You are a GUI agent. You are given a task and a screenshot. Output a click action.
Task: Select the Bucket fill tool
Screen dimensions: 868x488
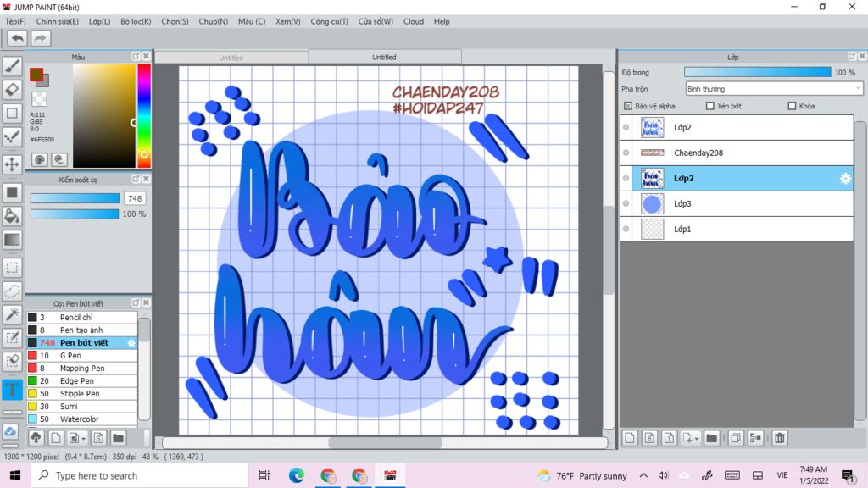(x=12, y=216)
